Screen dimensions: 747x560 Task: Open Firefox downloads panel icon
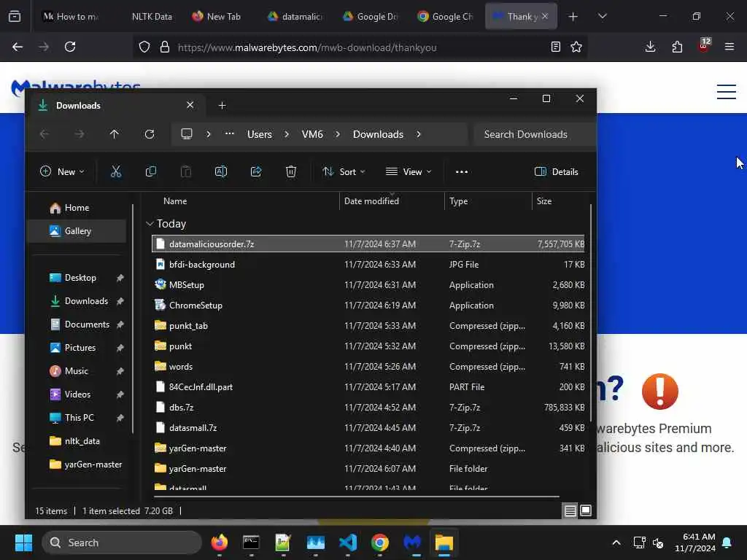(650, 47)
